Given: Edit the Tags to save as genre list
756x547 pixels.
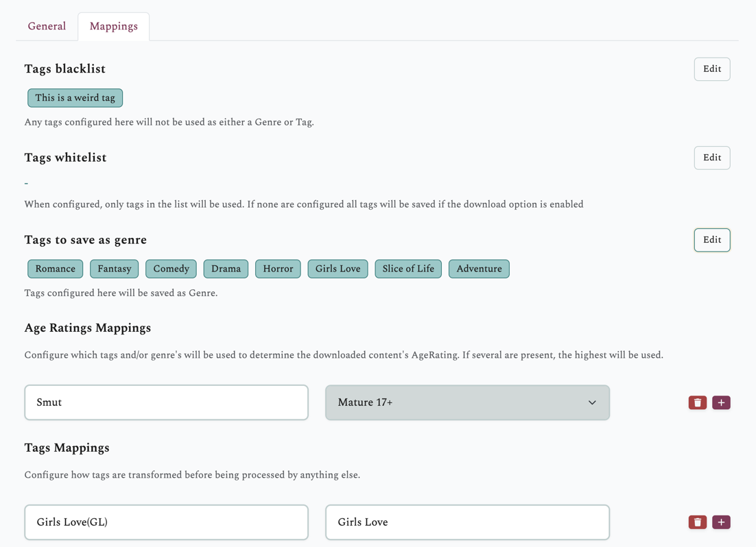Looking at the screenshot, I should click(711, 240).
